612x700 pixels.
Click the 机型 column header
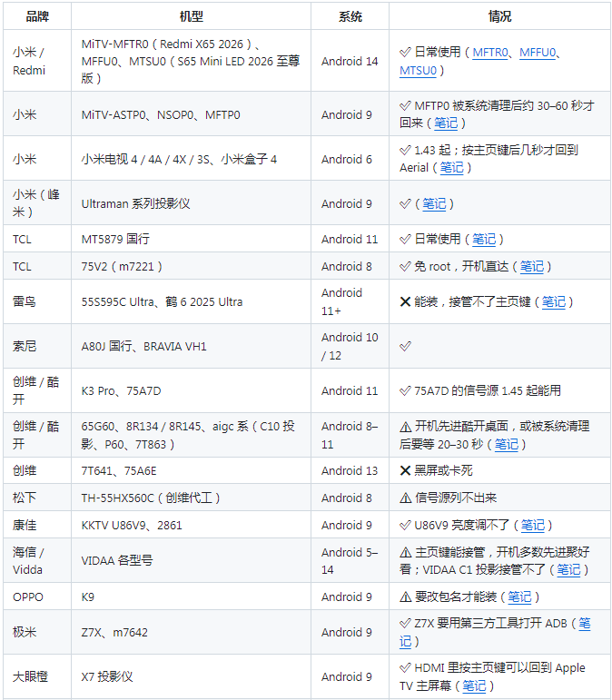pyautogui.click(x=191, y=16)
